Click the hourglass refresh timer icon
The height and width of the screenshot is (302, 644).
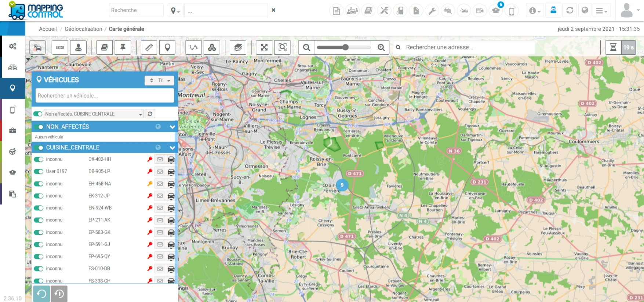[613, 47]
